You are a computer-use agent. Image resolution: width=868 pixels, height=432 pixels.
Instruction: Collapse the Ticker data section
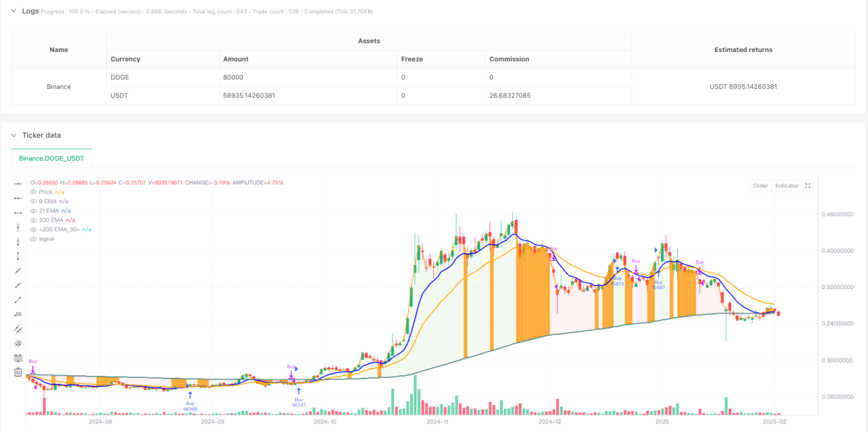[13, 135]
